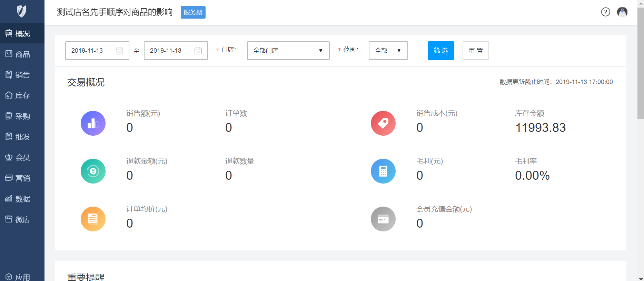Expand the 范围 scope dropdown

(388, 51)
